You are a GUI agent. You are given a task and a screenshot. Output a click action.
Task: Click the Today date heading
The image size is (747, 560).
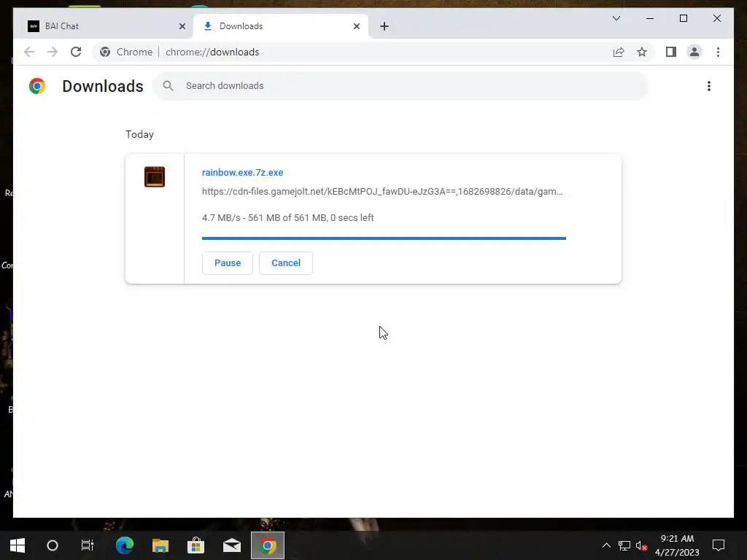pyautogui.click(x=139, y=134)
